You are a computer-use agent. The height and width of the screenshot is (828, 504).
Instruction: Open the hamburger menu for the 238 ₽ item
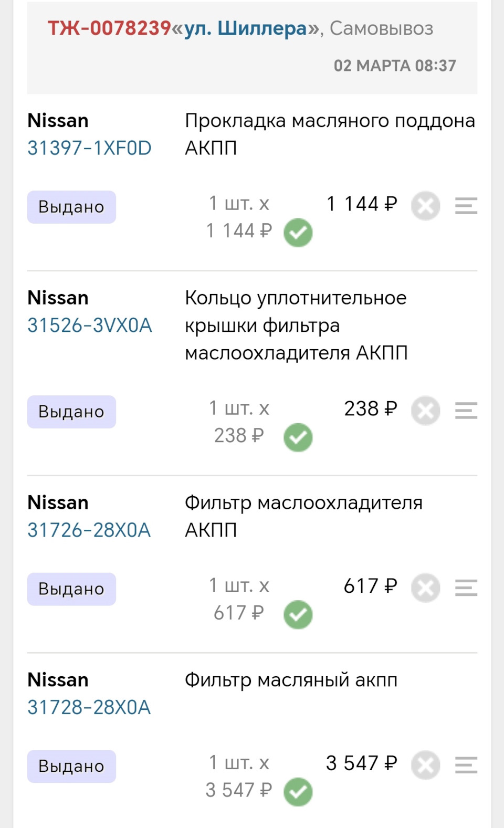(466, 411)
